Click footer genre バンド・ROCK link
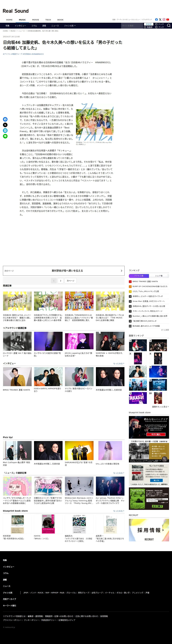172x644 pixels. tap(37, 593)
